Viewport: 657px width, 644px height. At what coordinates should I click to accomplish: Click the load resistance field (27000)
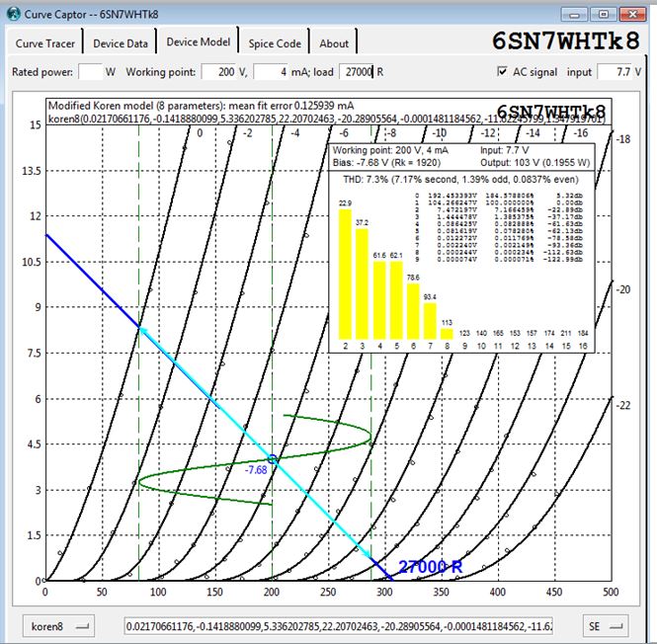(357, 72)
